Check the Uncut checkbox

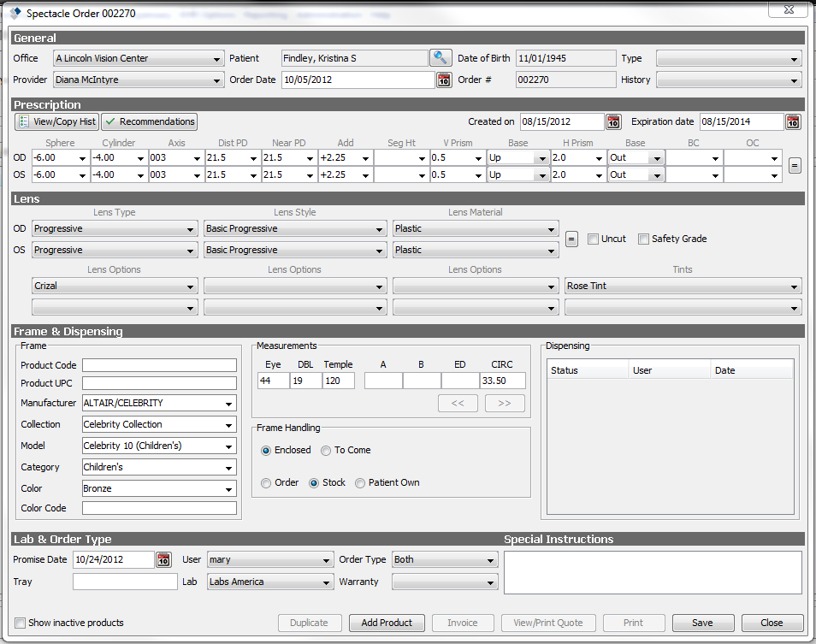(593, 239)
